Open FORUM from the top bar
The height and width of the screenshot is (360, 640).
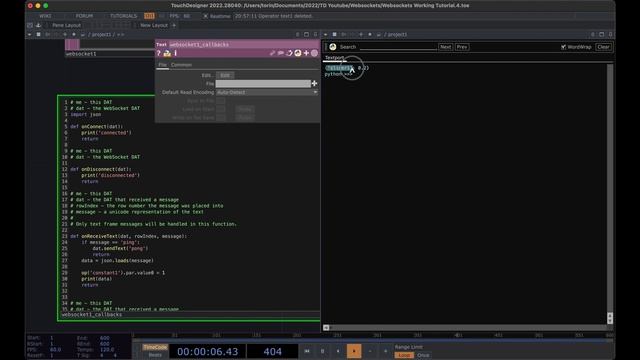(84, 16)
